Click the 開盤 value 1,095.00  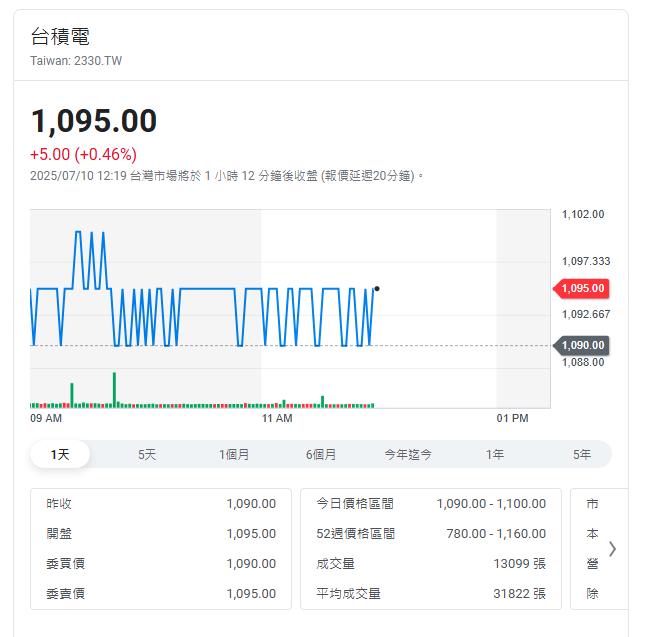pos(251,534)
